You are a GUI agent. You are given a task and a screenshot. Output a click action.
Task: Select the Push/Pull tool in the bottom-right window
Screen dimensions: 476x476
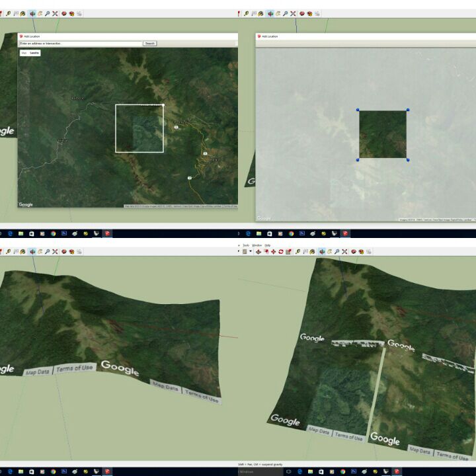click(258, 252)
